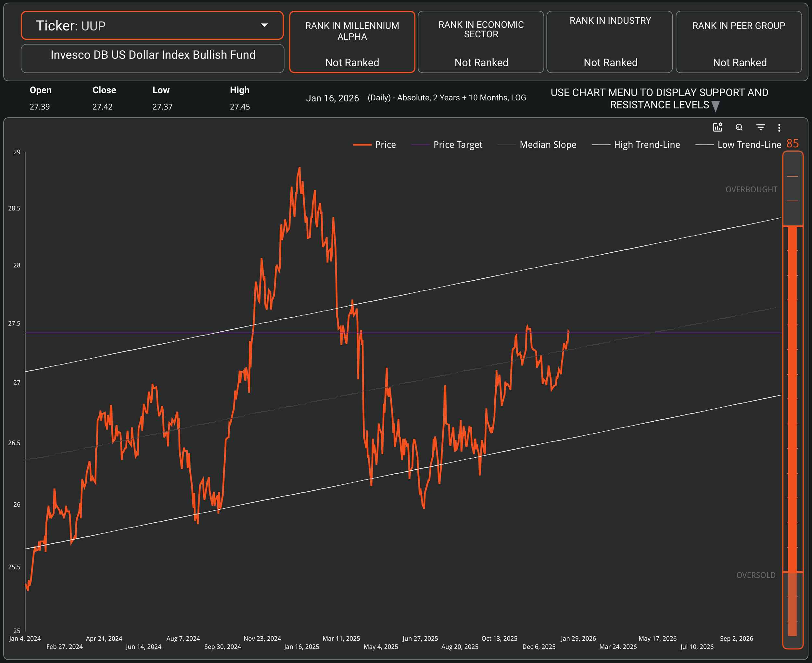Screen dimensions: 812x663
Task: Open the chart settings gear icon
Action: click(x=717, y=127)
